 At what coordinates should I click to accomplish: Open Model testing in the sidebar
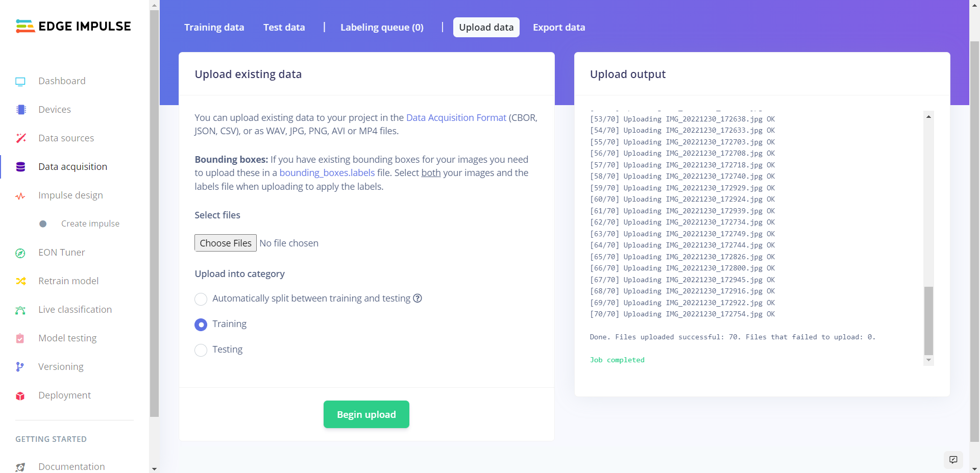click(x=67, y=338)
